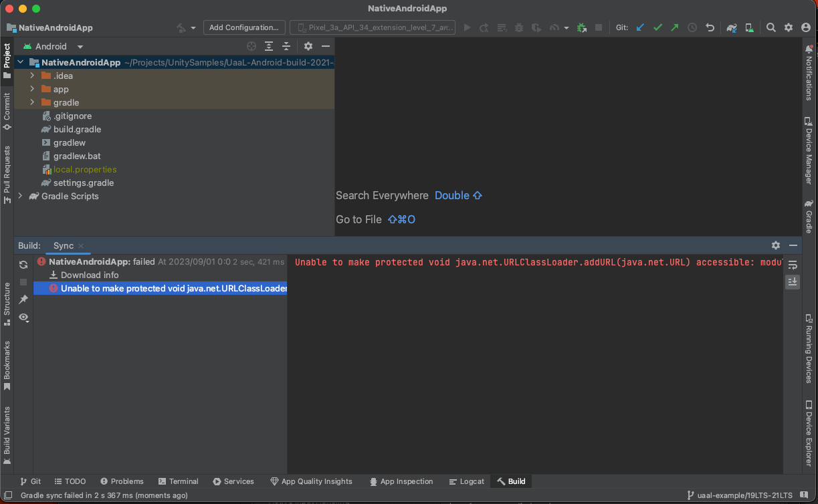
Task: Click Git Rollback undo arrow
Action: [x=710, y=27]
